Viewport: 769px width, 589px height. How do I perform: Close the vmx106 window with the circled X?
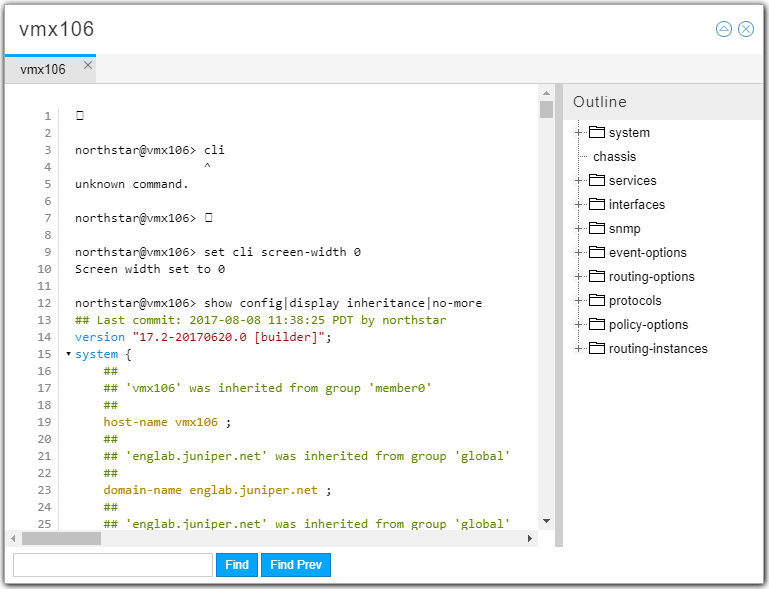[x=746, y=29]
